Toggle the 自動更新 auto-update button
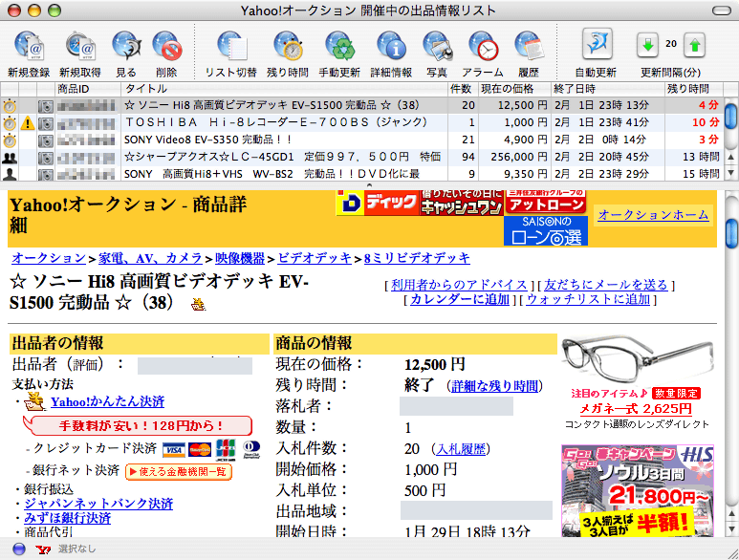Screen dimensions: 739x560 click(598, 43)
